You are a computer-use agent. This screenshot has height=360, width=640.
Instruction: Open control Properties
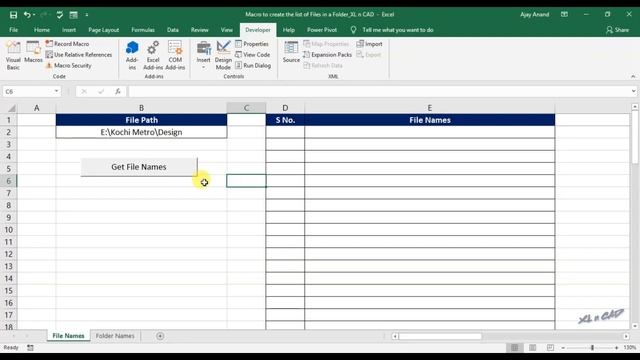click(x=252, y=44)
